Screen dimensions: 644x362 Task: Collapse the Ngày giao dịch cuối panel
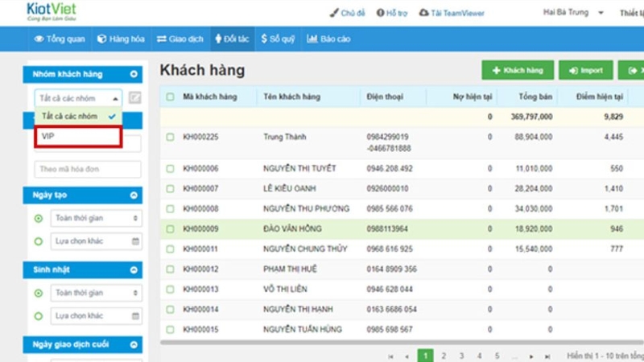(x=134, y=345)
